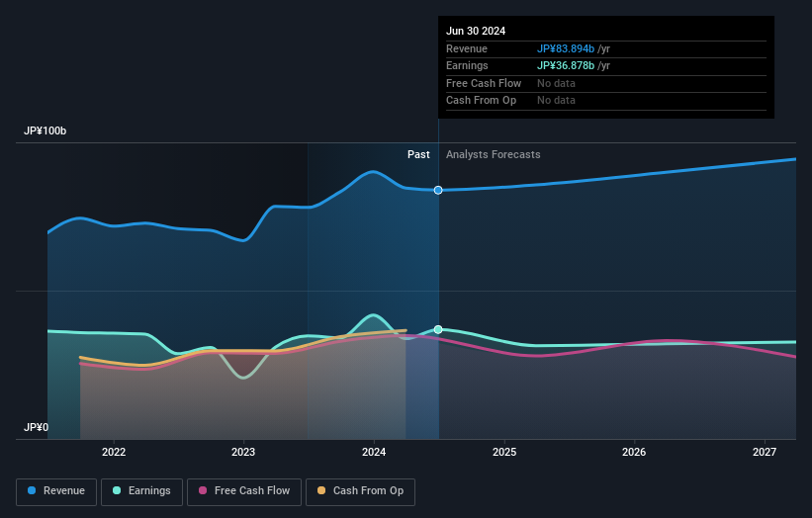Click the 2027 x-axis label

[x=764, y=452]
